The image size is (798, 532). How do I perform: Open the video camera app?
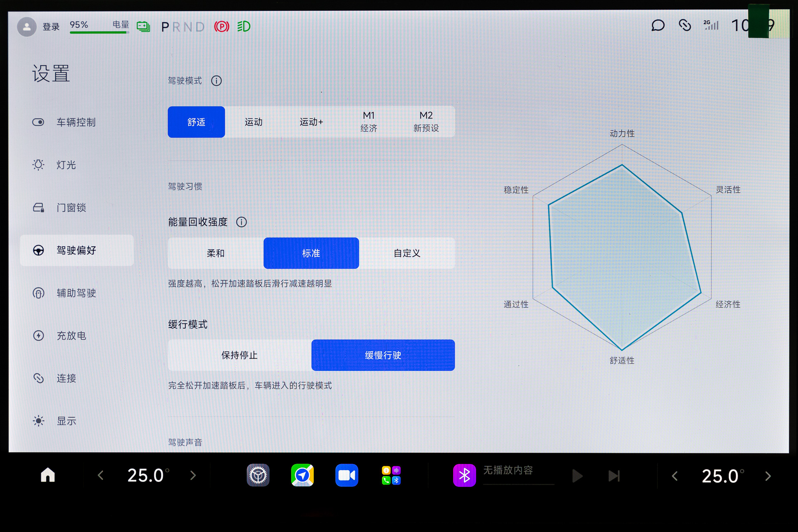347,475
